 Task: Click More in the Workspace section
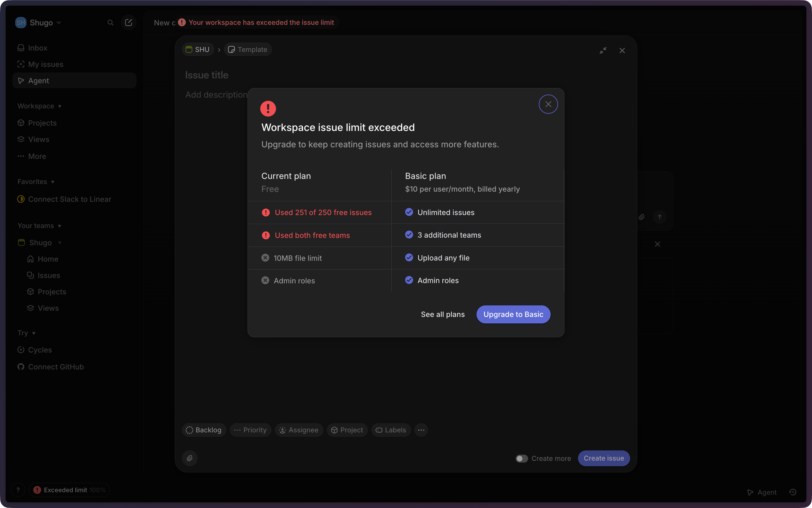click(74, 156)
